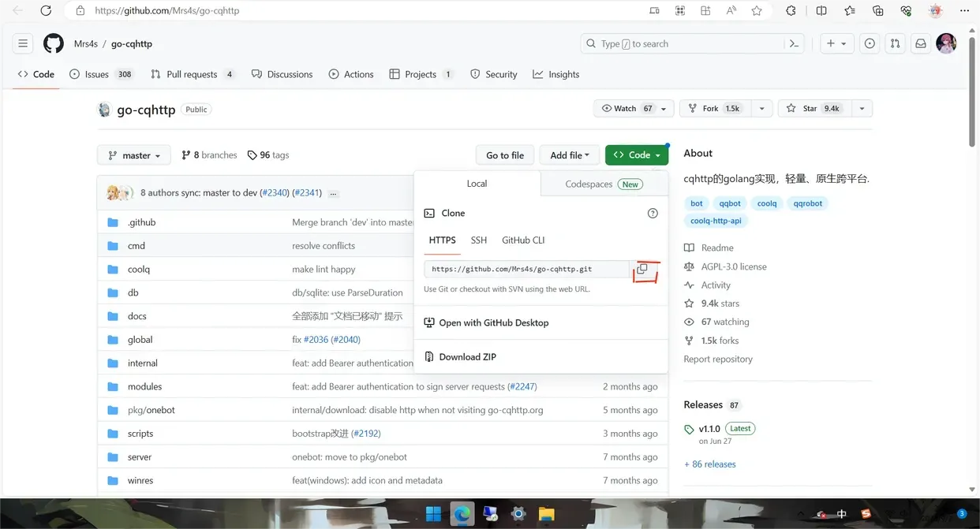Expand the Star lists dropdown arrow

click(x=862, y=109)
